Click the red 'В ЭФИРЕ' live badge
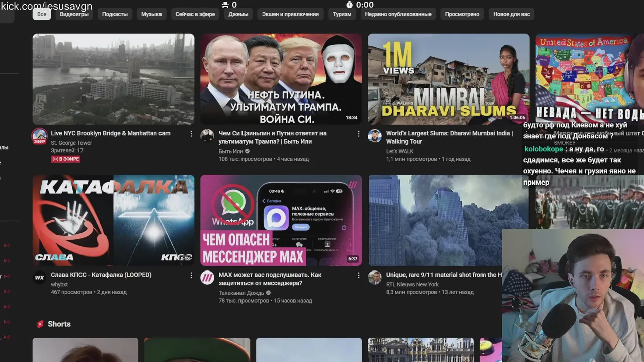Image resolution: width=644 pixels, height=362 pixels. (x=65, y=159)
